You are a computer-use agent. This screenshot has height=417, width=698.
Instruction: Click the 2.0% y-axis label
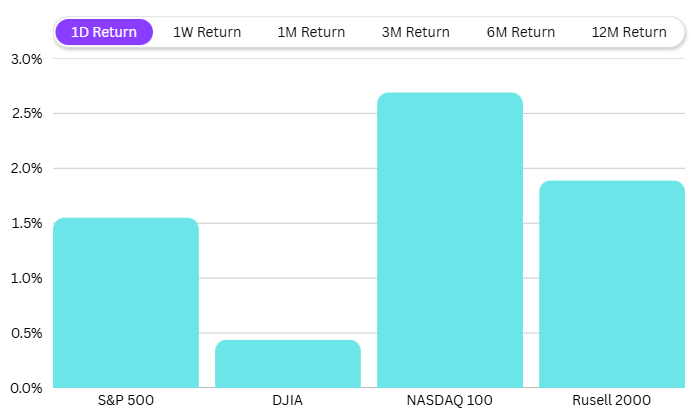26,168
